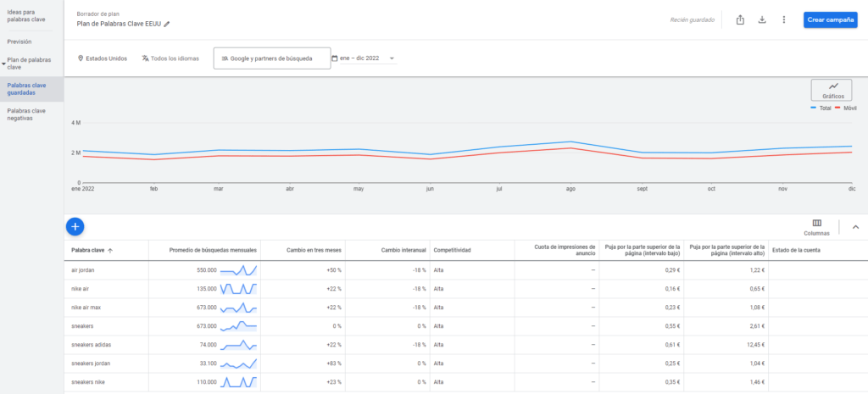This screenshot has width=868, height=394.
Task: Click Cuota de impresiones de anuncio header
Action: pos(565,250)
